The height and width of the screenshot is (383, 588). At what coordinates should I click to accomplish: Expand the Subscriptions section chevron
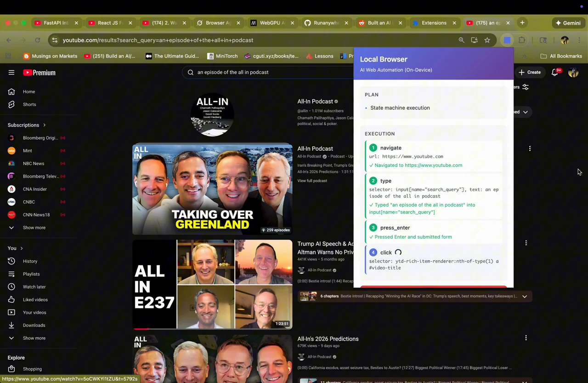click(x=45, y=125)
